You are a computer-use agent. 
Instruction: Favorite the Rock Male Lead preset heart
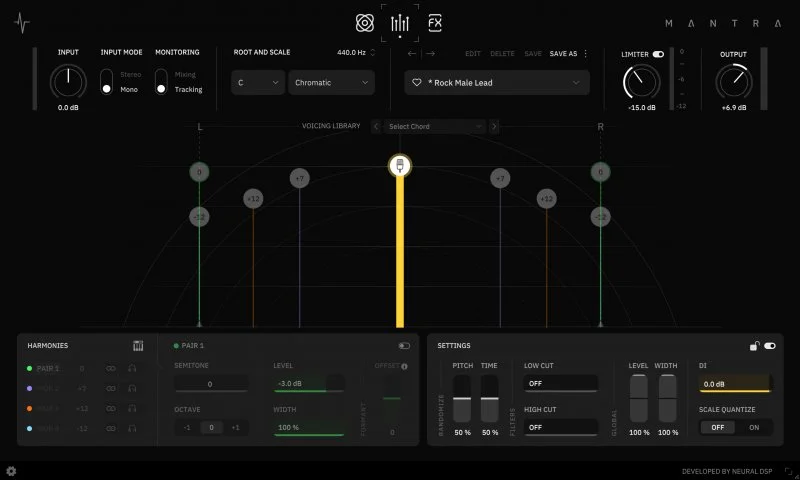[x=417, y=82]
